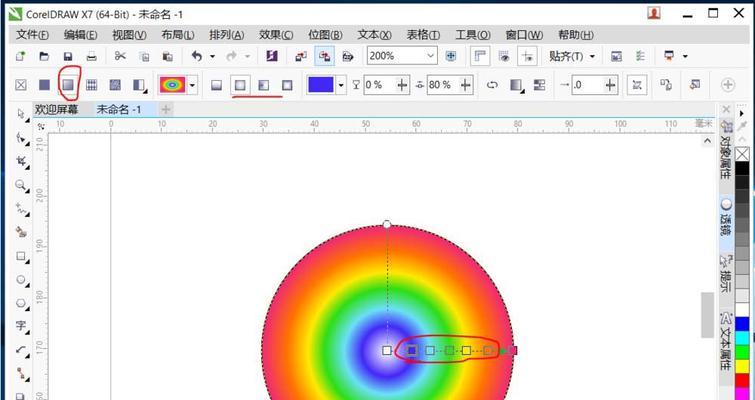
Task: Choose rectangular fountain transparency
Action: pyautogui.click(x=287, y=85)
